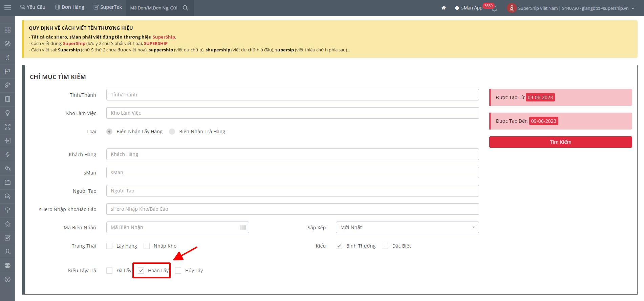Click the chat bubbles icon in sidebar
Screen dimensions: 644x301
[x=7, y=196]
